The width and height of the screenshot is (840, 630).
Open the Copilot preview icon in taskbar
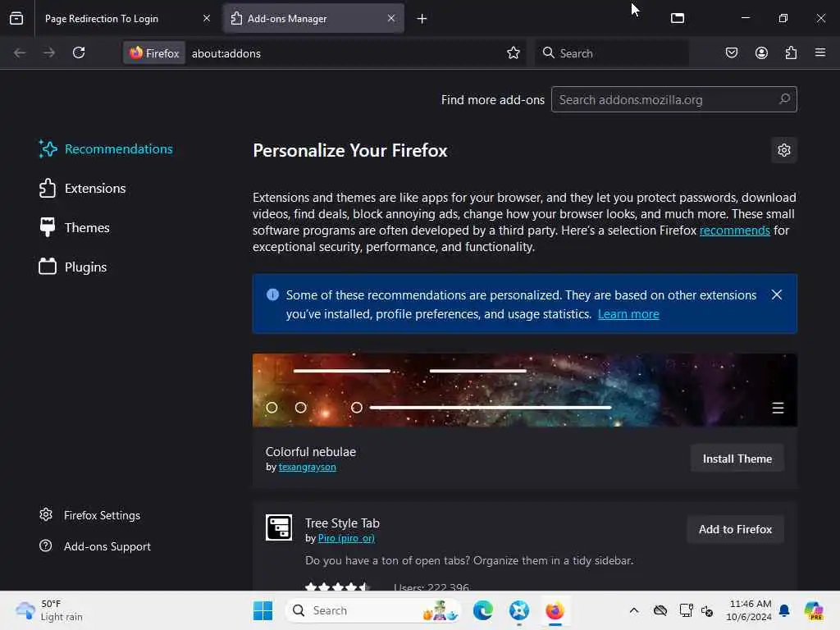tap(814, 610)
